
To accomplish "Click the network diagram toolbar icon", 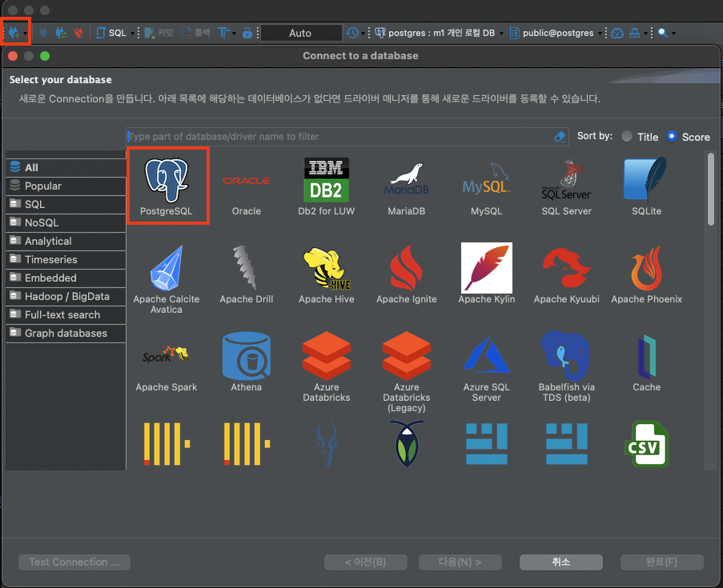I will tap(634, 33).
